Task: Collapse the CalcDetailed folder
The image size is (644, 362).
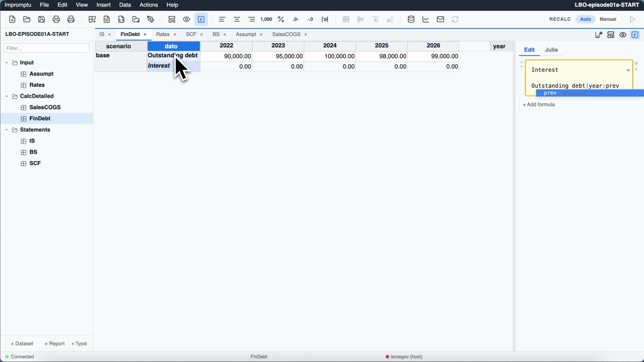Action: tap(7, 97)
